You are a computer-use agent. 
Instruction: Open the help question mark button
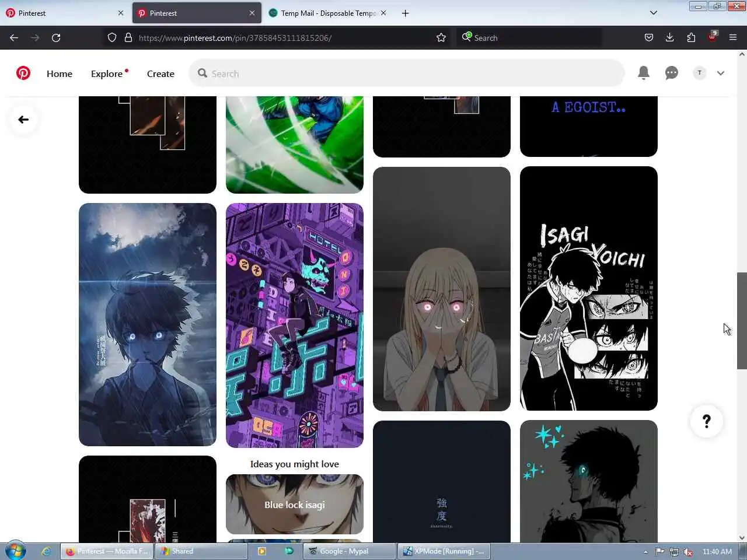coord(706,421)
